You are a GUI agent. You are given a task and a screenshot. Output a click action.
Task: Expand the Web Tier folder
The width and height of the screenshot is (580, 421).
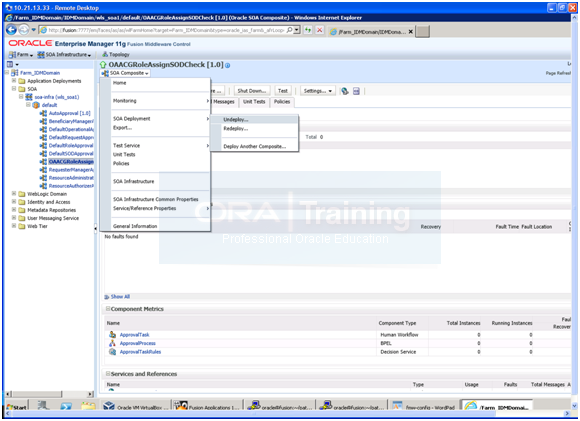tap(14, 226)
